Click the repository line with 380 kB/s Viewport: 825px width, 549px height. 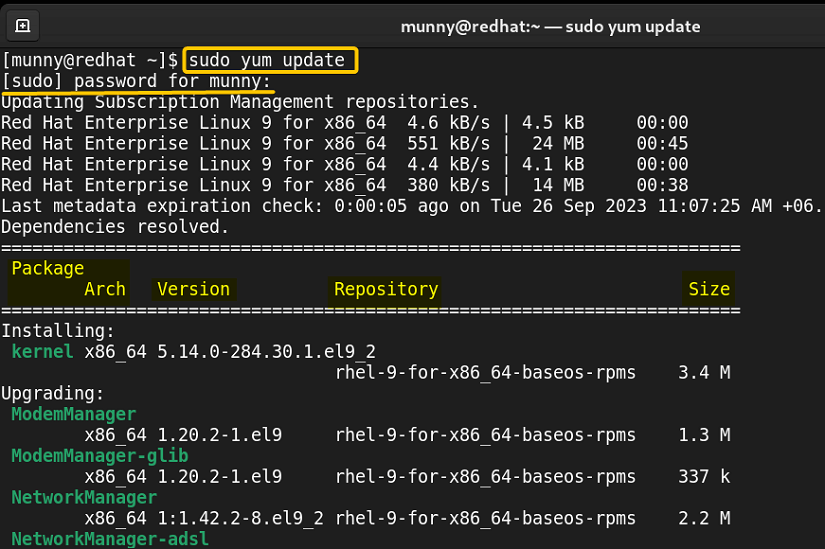(x=345, y=185)
